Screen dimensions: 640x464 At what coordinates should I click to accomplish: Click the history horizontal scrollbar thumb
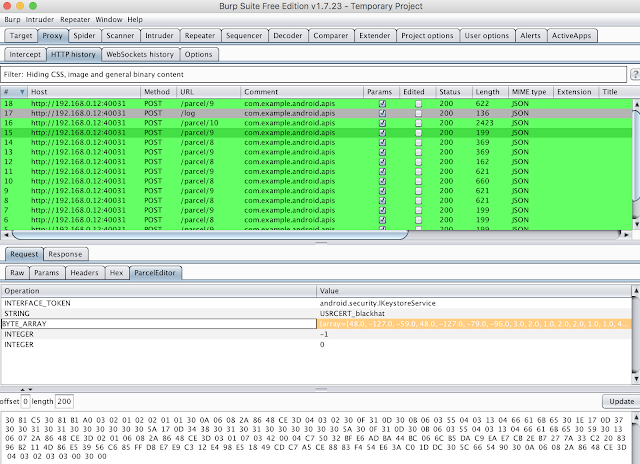pyautogui.click(x=210, y=235)
